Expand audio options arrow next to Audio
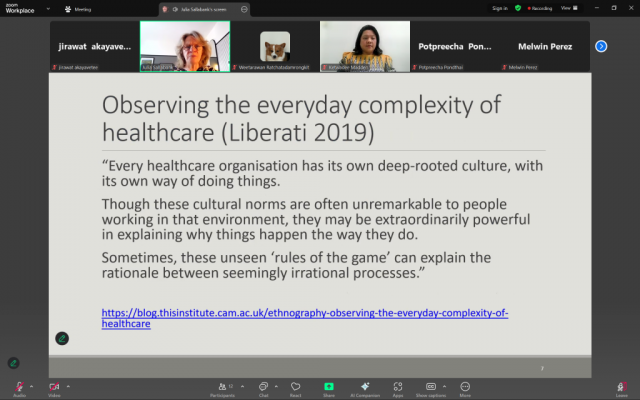 [x=33, y=386]
